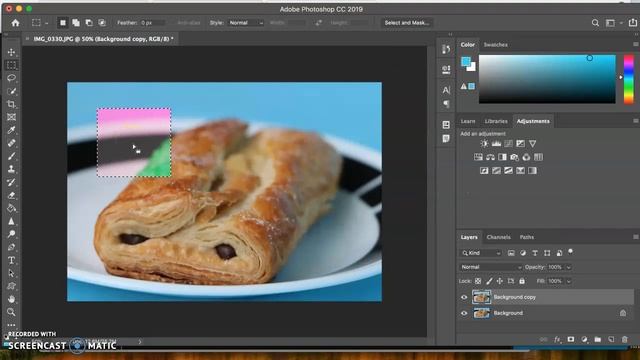The height and width of the screenshot is (360, 640).
Task: Choose Intersect with selection mode
Action: click(x=102, y=23)
